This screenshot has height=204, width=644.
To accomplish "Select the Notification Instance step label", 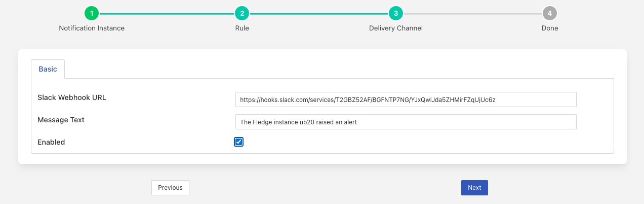I will (92, 28).
